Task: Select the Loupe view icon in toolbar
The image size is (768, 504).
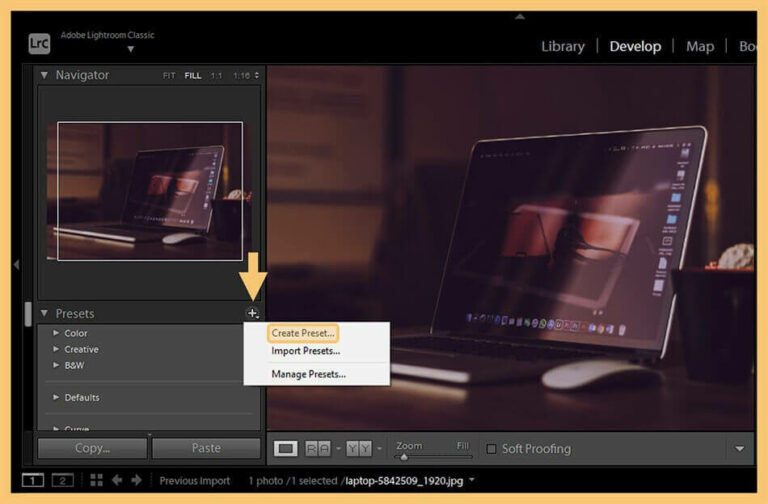Action: (286, 448)
